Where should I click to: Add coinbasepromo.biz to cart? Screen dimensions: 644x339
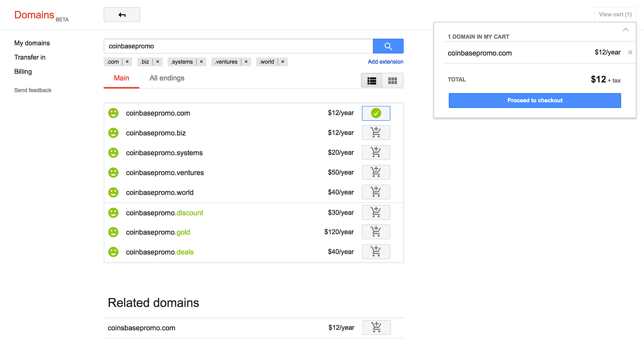tap(376, 133)
